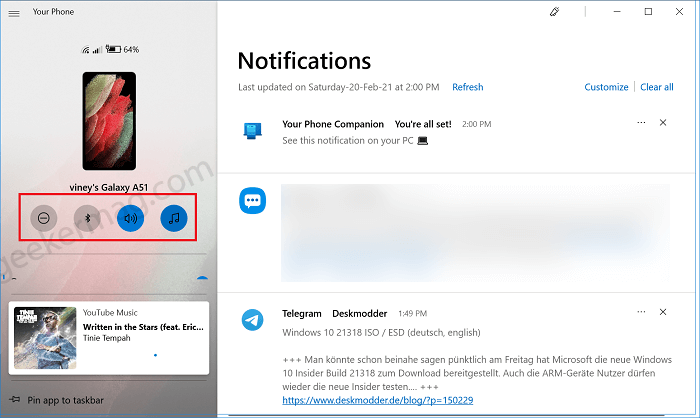Click the Windows 10 21318 ISO / ESD text
The height and width of the screenshot is (418, 700).
pyautogui.click(x=381, y=333)
